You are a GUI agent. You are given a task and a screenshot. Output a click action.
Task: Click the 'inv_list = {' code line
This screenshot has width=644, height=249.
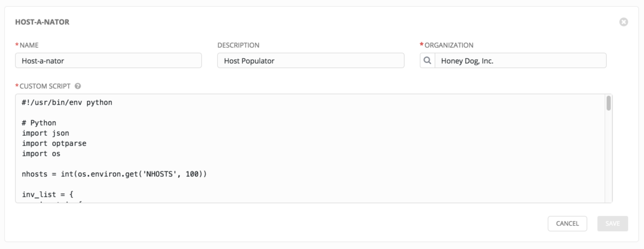(48, 195)
